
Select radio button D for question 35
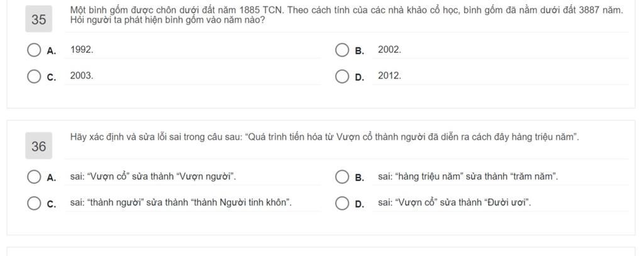(341, 76)
